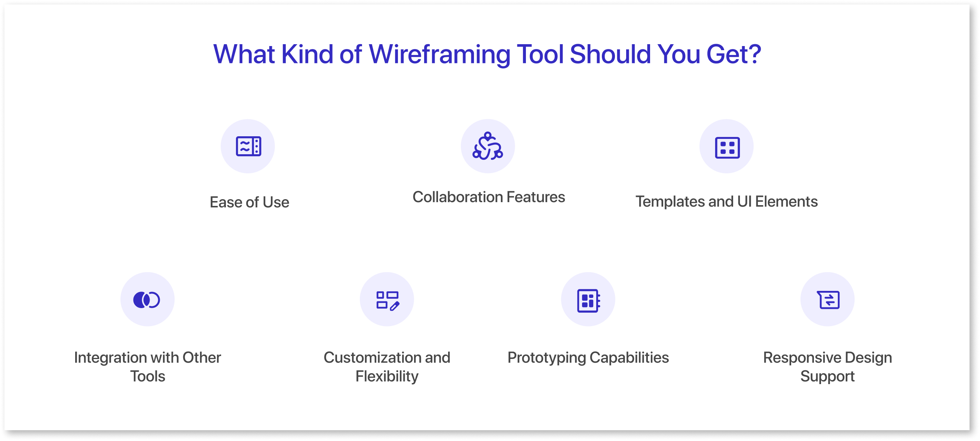The height and width of the screenshot is (441, 980).
Task: Click the Prototyping Capabilities icon
Action: pyautogui.click(x=588, y=299)
